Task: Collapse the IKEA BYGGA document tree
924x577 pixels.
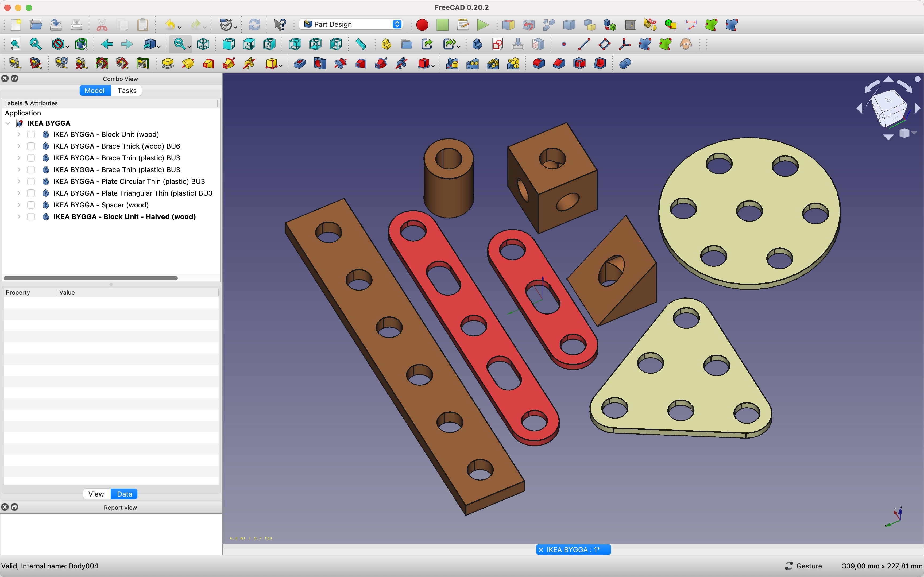Action: (8, 123)
